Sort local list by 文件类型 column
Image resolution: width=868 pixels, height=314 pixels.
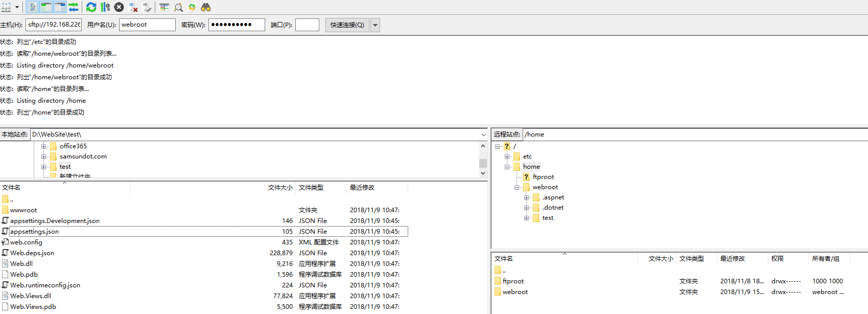pos(322,188)
